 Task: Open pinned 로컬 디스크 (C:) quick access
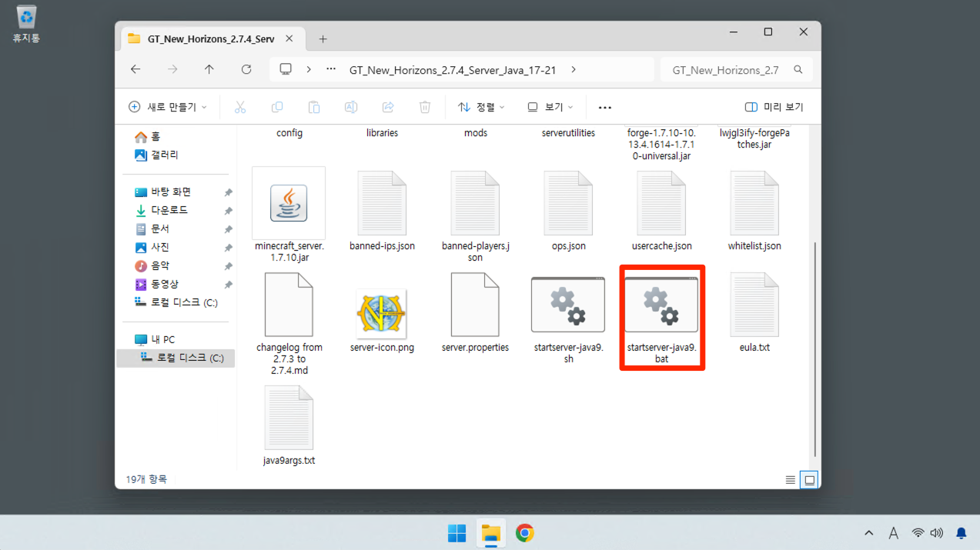click(x=176, y=302)
